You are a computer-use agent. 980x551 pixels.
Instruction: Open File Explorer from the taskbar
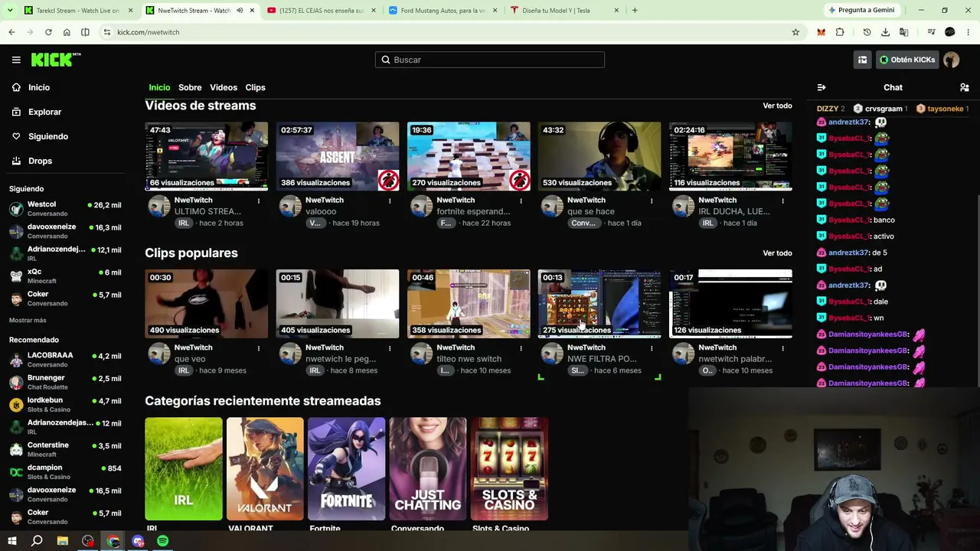click(x=63, y=541)
